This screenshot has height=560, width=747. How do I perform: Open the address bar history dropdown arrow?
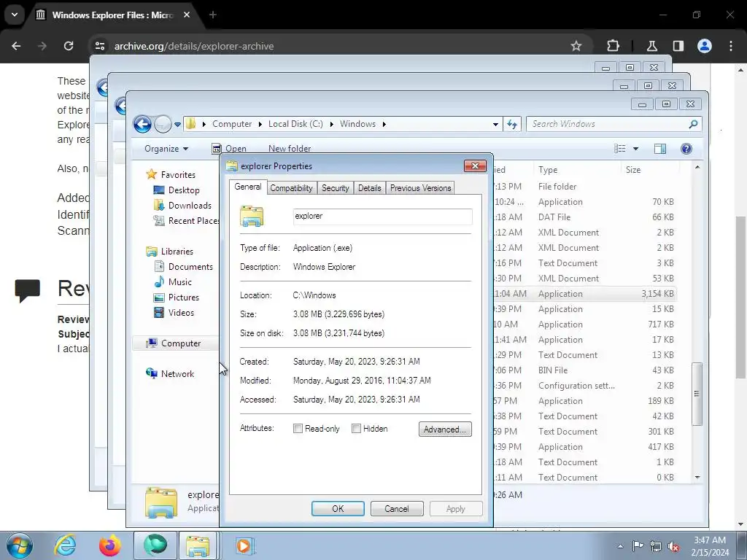click(x=495, y=124)
